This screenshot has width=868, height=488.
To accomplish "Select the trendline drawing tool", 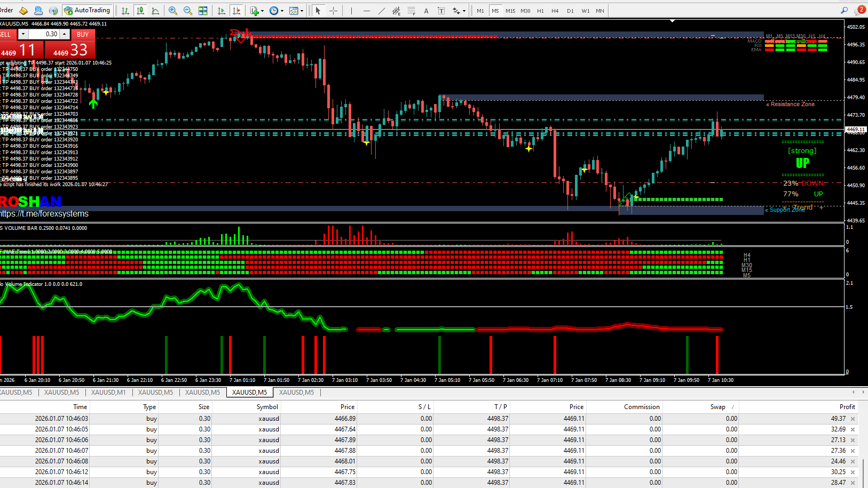I will (x=381, y=11).
